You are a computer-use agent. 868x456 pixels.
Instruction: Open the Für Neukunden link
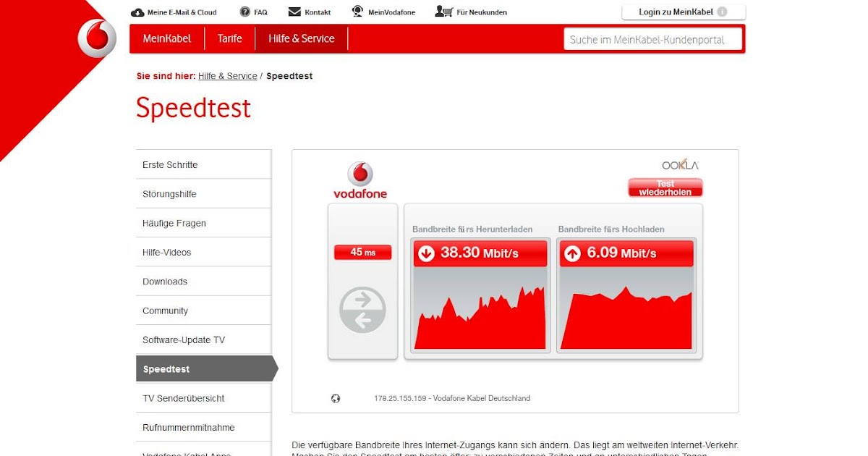[x=482, y=12]
